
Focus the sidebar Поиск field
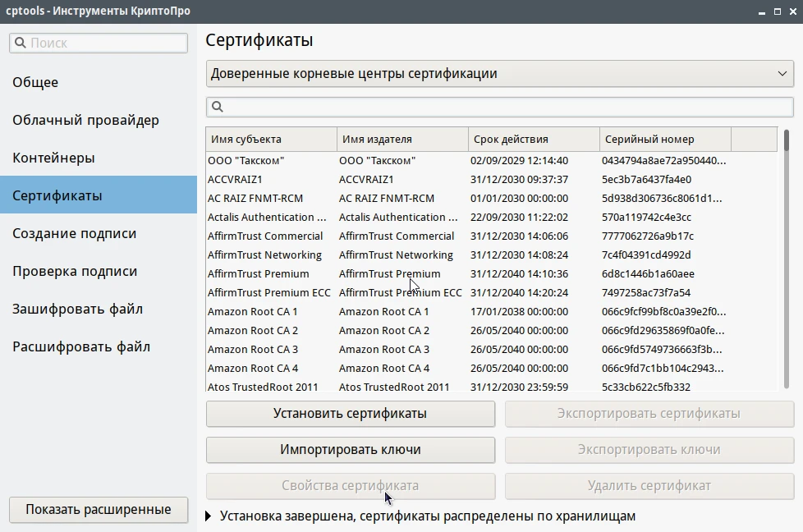click(99, 43)
